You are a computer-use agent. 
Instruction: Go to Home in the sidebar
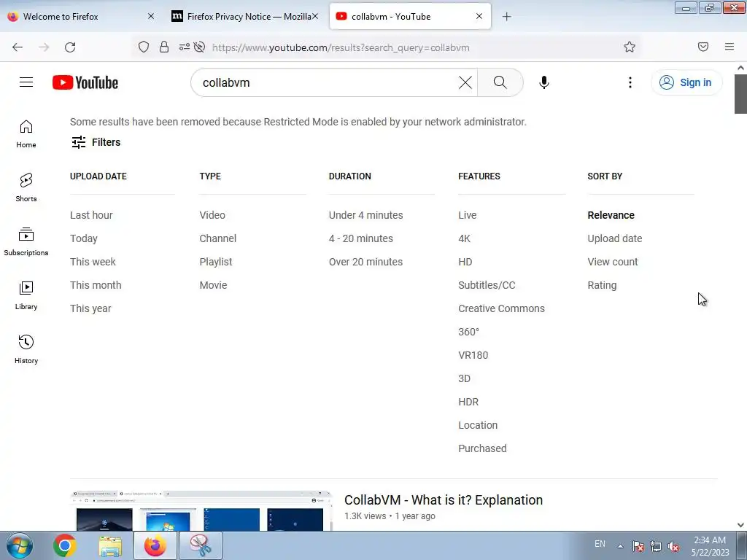(26, 134)
